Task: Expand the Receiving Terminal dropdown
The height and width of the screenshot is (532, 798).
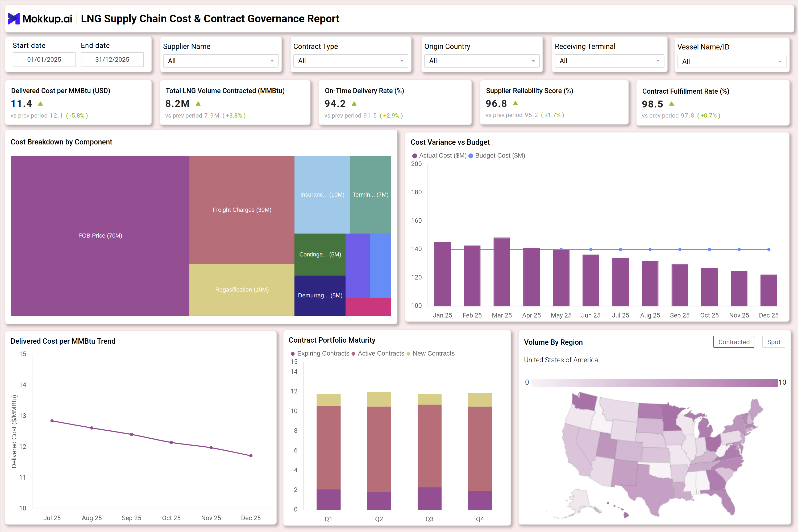Action: click(609, 61)
